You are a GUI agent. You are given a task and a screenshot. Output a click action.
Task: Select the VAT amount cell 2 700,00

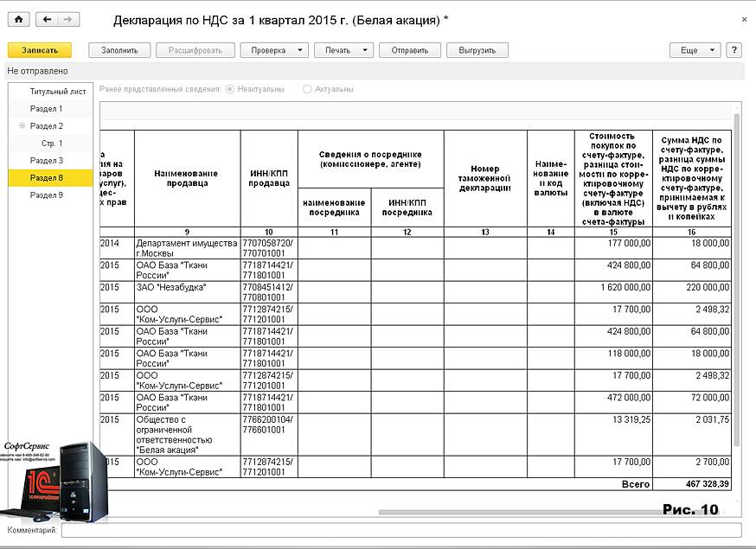coord(692,467)
